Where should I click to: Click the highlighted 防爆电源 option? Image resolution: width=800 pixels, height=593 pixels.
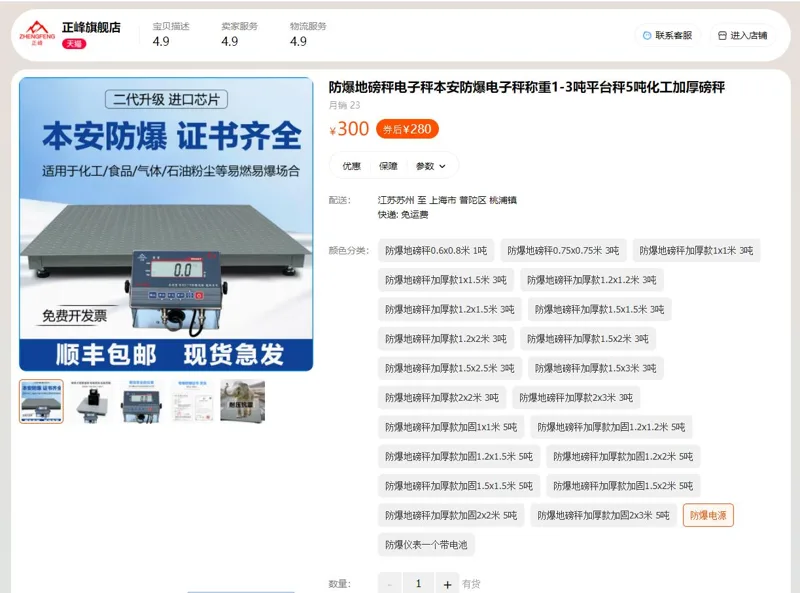(x=708, y=515)
